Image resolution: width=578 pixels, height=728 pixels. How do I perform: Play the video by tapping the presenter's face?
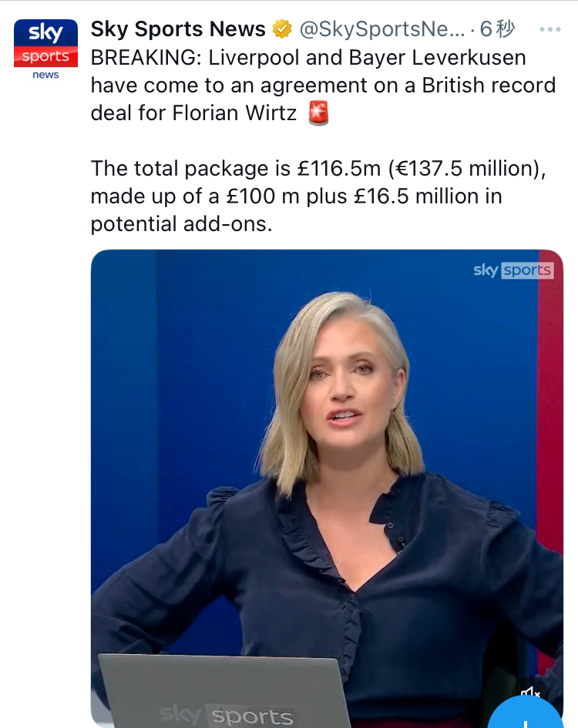343,371
